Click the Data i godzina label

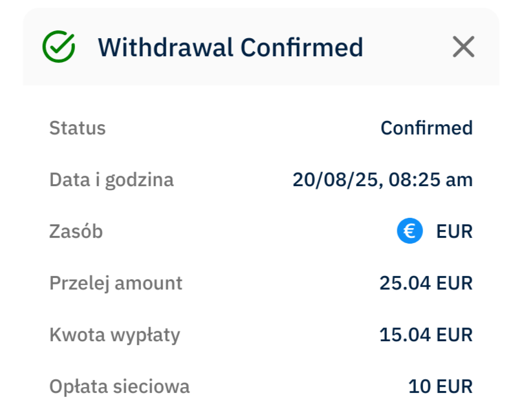pyautogui.click(x=112, y=180)
